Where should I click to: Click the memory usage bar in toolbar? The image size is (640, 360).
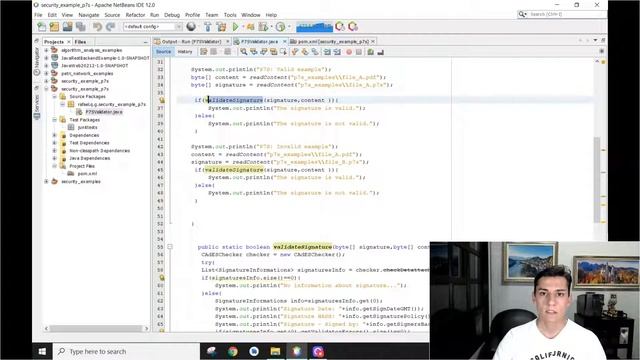(x=314, y=27)
